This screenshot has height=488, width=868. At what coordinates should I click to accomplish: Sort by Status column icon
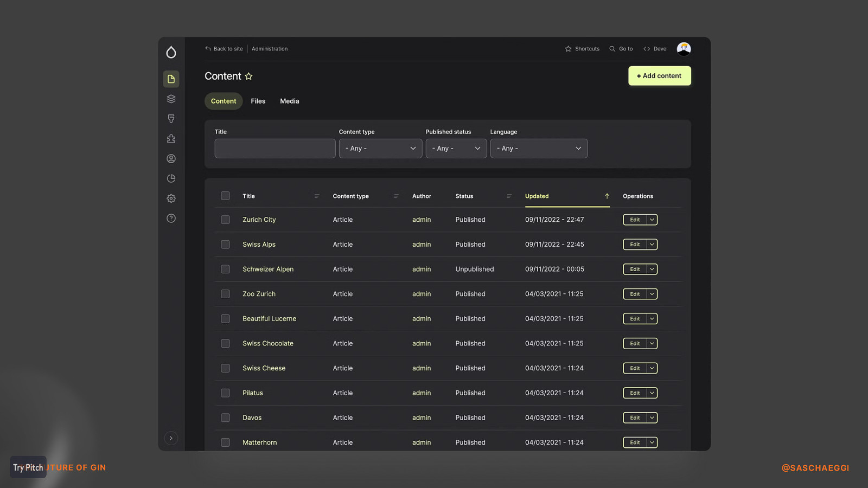[509, 196]
